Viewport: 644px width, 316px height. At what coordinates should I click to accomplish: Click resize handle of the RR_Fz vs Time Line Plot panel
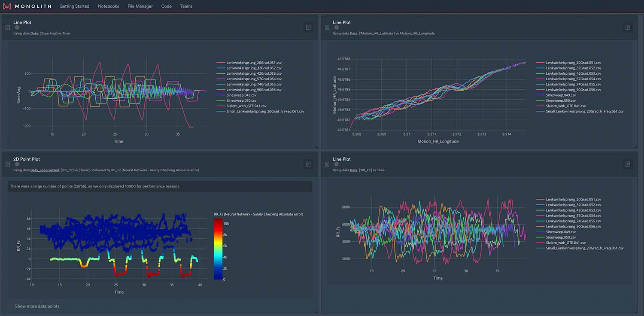pos(636,312)
